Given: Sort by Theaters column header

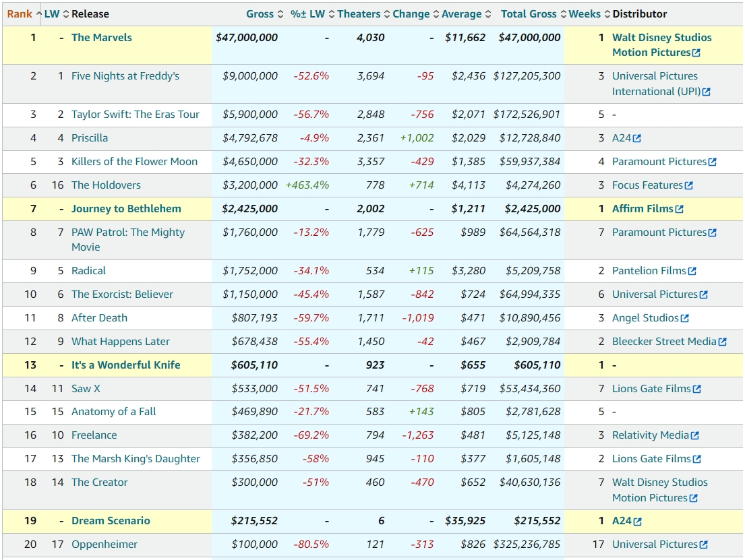Looking at the screenshot, I should tap(363, 14).
